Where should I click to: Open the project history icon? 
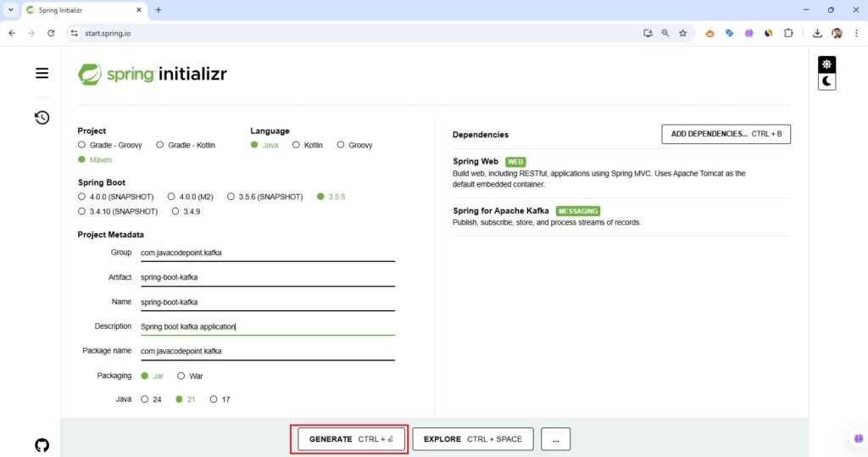(x=42, y=118)
